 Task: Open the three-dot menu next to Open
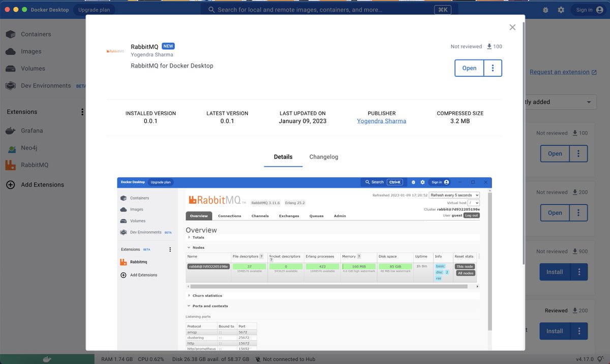tap(493, 68)
